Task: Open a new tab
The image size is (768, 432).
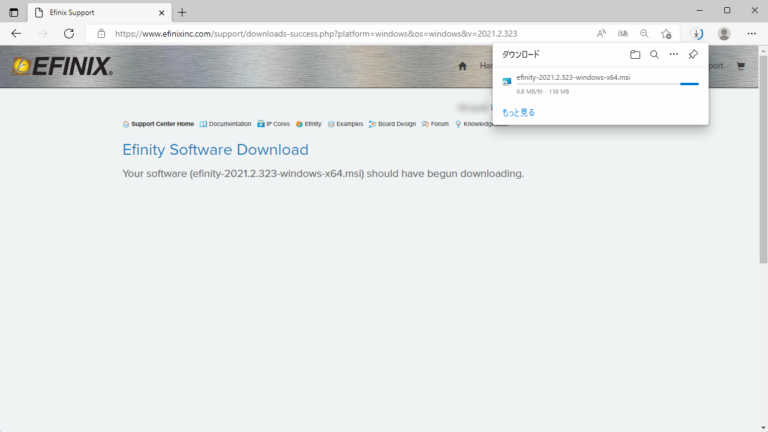Action: (182, 12)
